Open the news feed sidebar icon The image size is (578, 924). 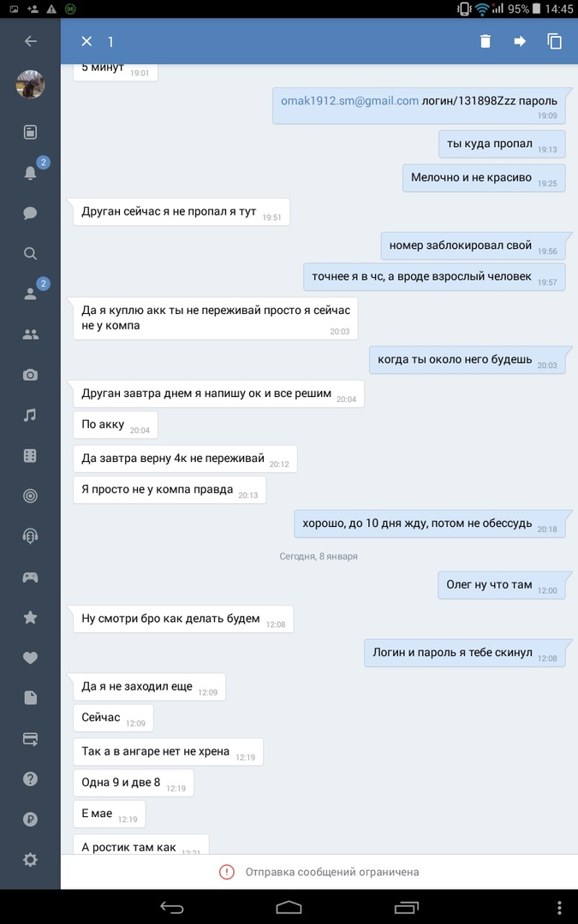(30, 132)
